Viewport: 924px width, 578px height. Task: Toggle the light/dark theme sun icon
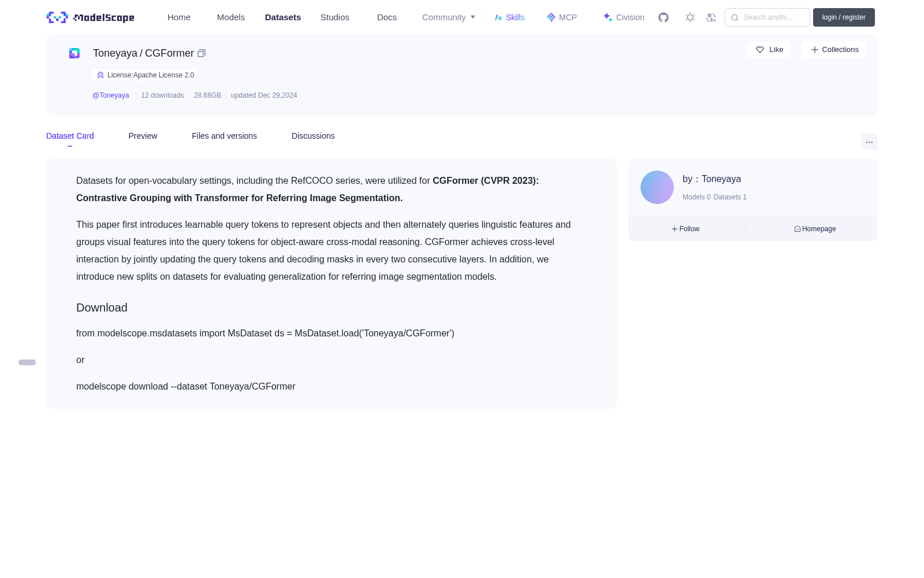click(x=690, y=17)
